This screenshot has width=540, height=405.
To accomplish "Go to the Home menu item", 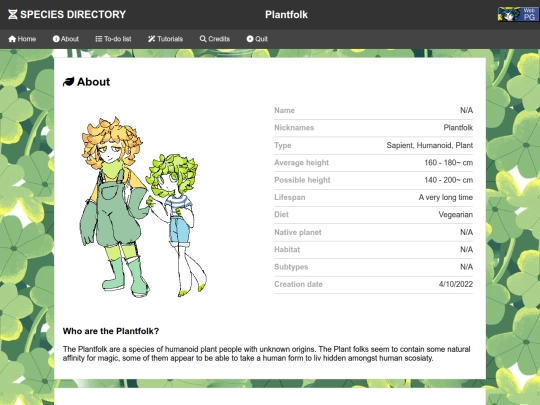I will pyautogui.click(x=22, y=39).
